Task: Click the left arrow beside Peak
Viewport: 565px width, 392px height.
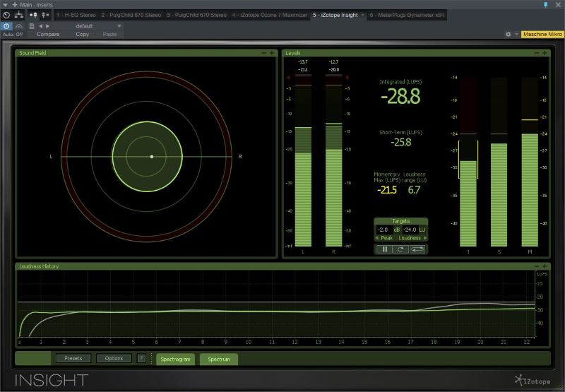Action: pos(377,238)
